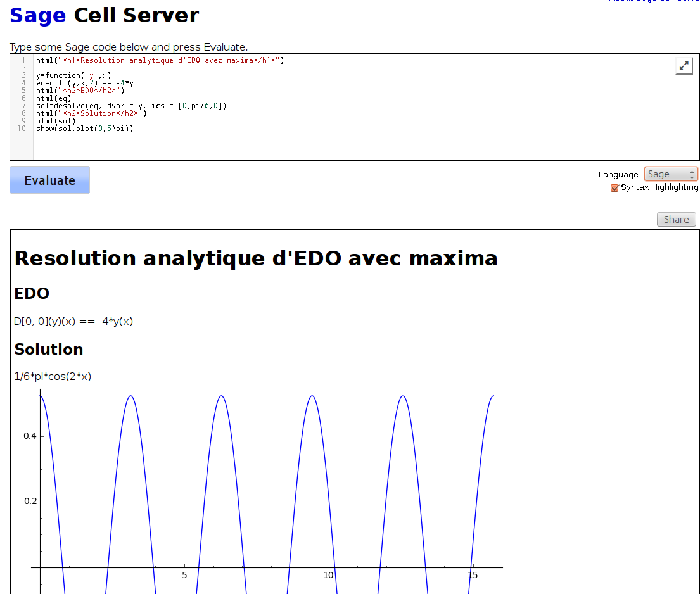Click the Share button

[676, 220]
